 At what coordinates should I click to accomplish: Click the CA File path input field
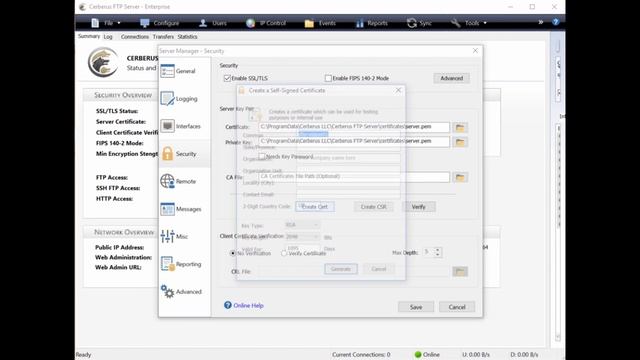point(354,177)
